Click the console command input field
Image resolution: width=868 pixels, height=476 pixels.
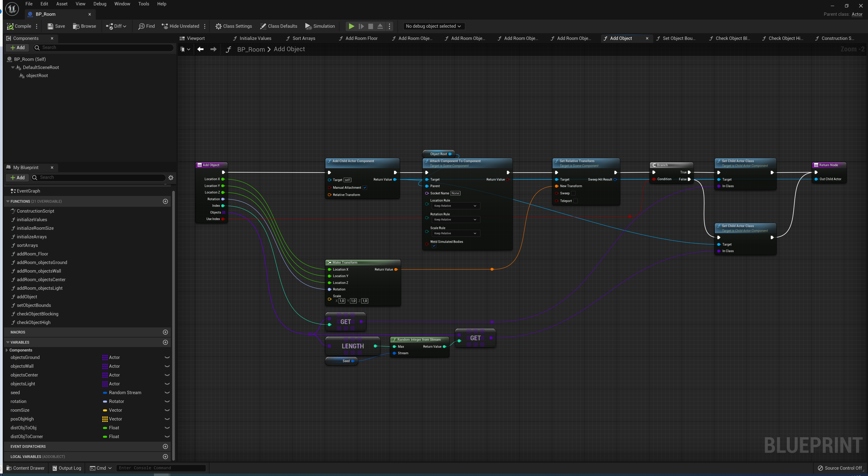click(161, 468)
